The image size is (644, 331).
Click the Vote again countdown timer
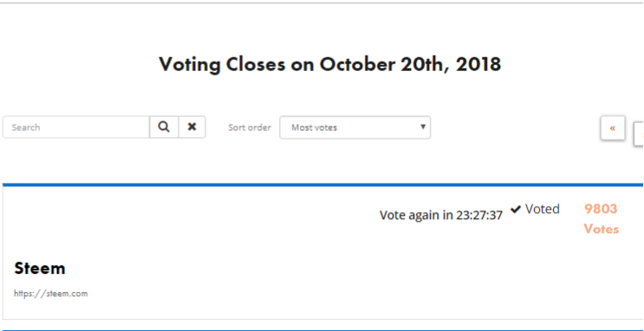440,215
